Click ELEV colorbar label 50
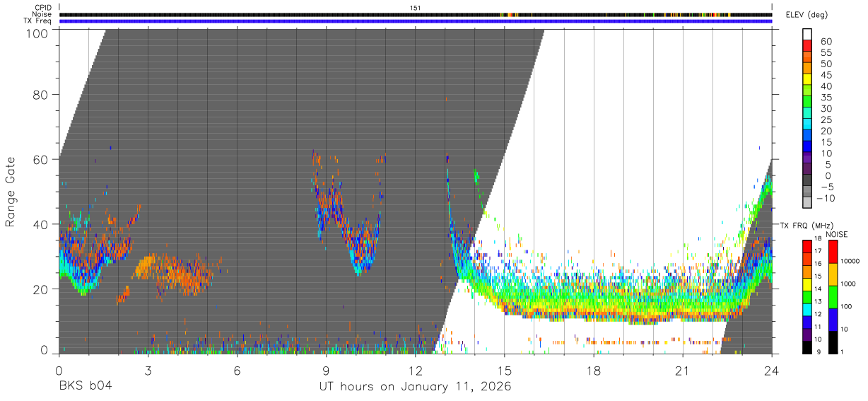This screenshot has height=401, width=868. [x=826, y=64]
